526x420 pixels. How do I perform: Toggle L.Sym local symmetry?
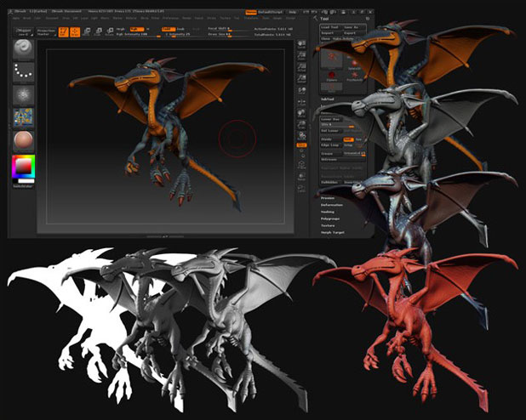[301, 102]
